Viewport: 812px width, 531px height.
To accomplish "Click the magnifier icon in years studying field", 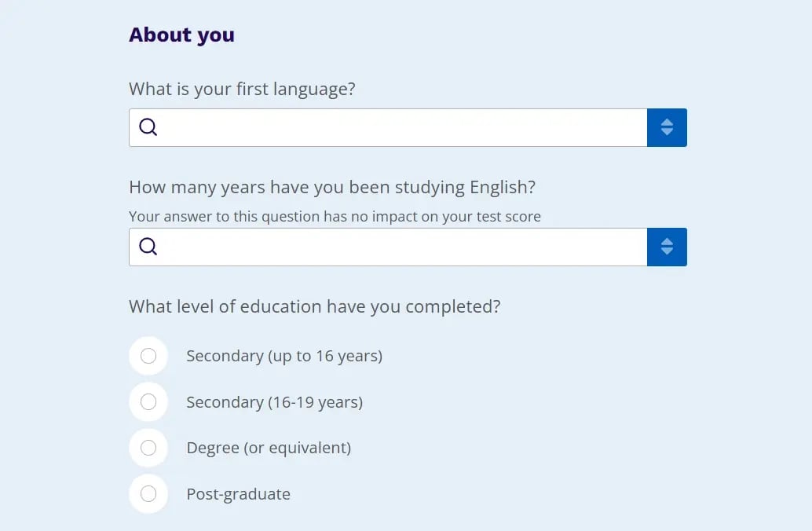I will click(148, 247).
